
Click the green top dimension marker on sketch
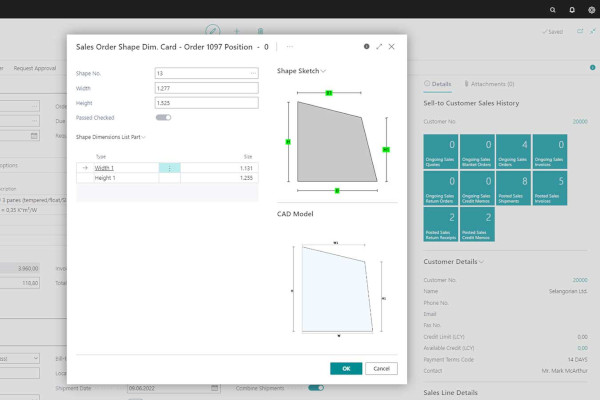(x=329, y=93)
